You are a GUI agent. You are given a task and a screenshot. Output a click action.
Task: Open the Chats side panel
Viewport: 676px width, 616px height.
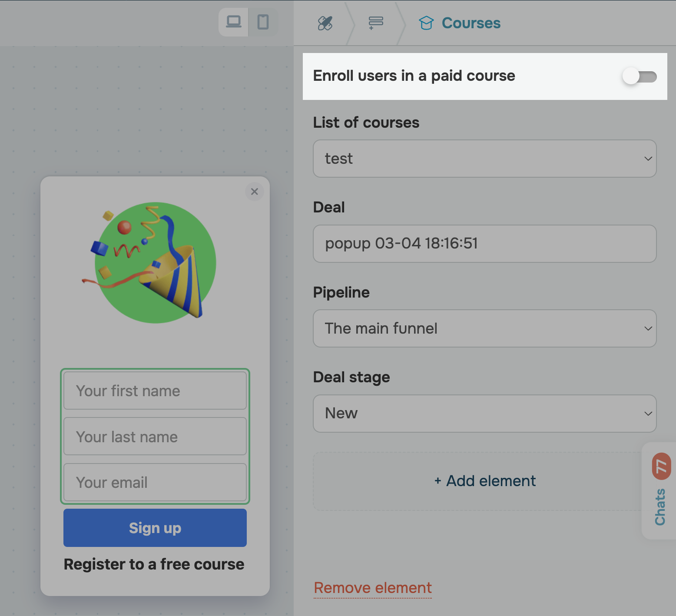[659, 507]
